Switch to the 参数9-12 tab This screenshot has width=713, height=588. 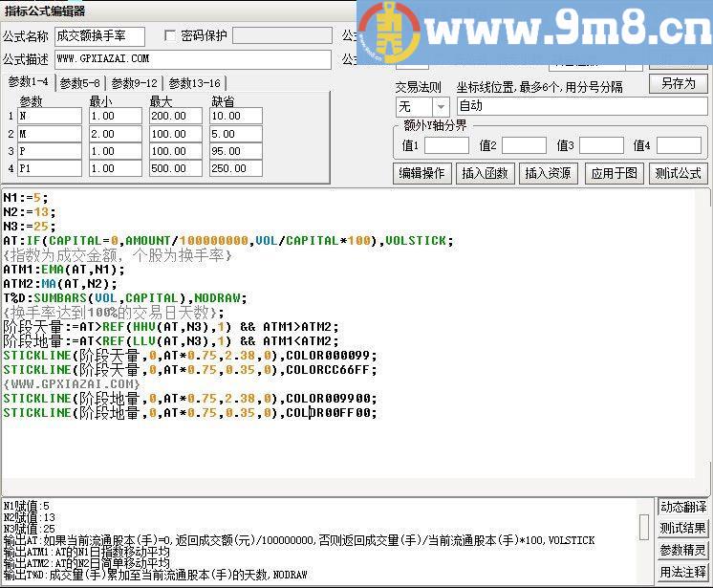[x=135, y=83]
